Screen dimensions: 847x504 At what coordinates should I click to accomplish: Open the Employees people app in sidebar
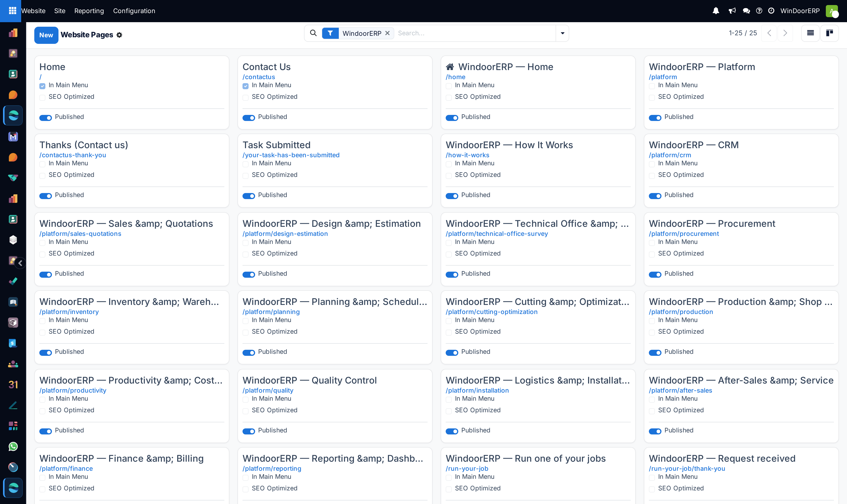tap(13, 364)
